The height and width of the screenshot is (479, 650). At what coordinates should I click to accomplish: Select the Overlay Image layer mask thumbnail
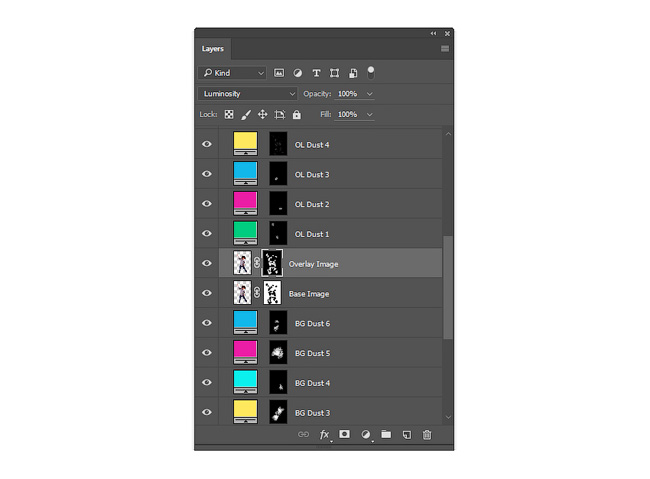pyautogui.click(x=272, y=263)
